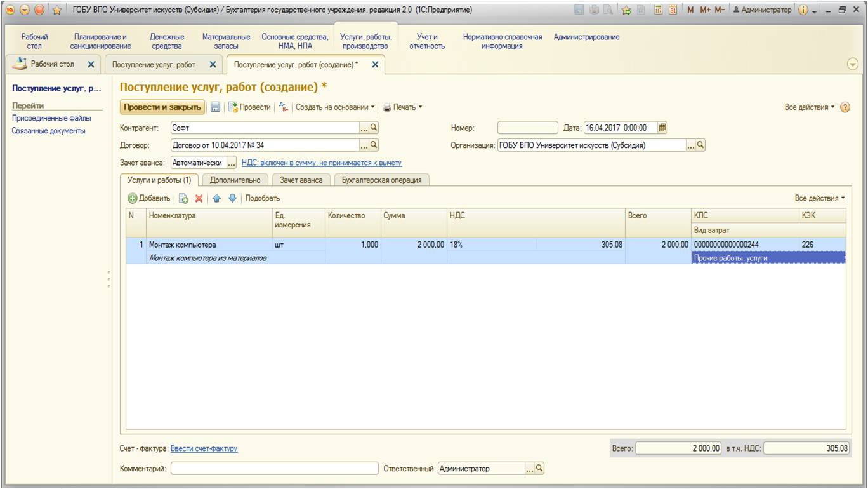
Task: Search Контрагент using the magnifier icon
Action: click(x=374, y=128)
